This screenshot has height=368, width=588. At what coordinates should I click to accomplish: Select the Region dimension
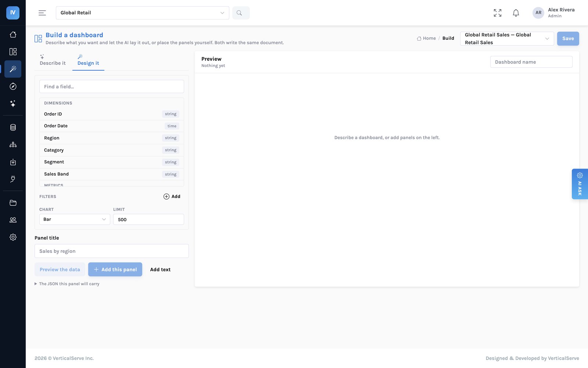coord(112,138)
